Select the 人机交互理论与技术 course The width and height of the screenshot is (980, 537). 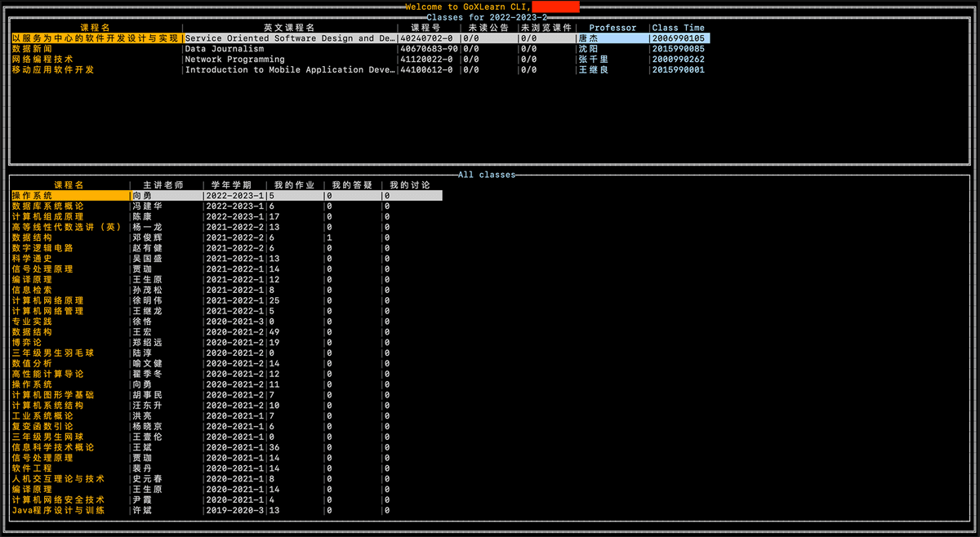pos(58,479)
